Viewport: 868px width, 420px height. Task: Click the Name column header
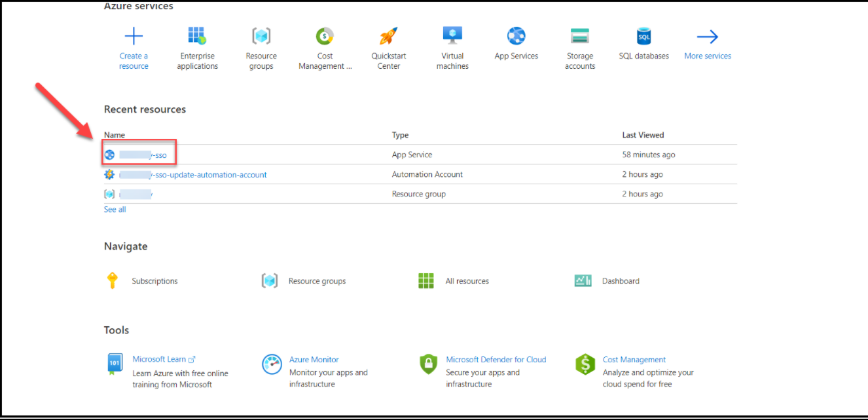(115, 135)
